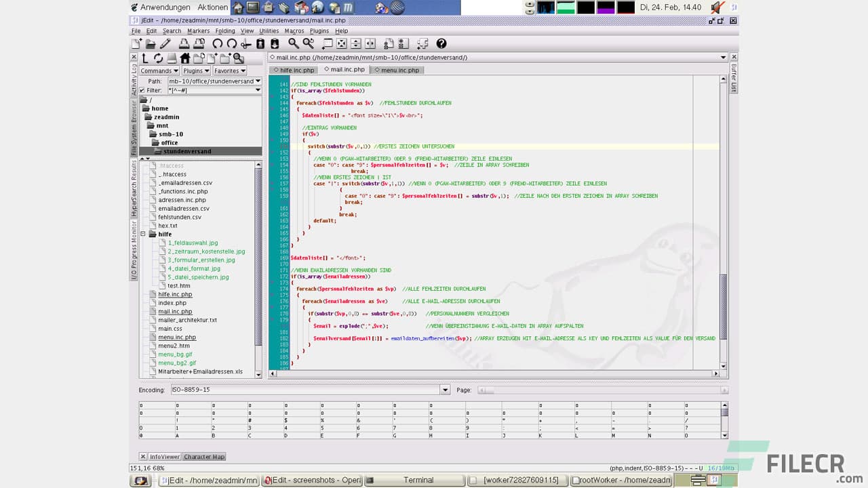Open jEdit help via the question mark icon
The height and width of the screenshot is (488, 868).
coord(440,43)
